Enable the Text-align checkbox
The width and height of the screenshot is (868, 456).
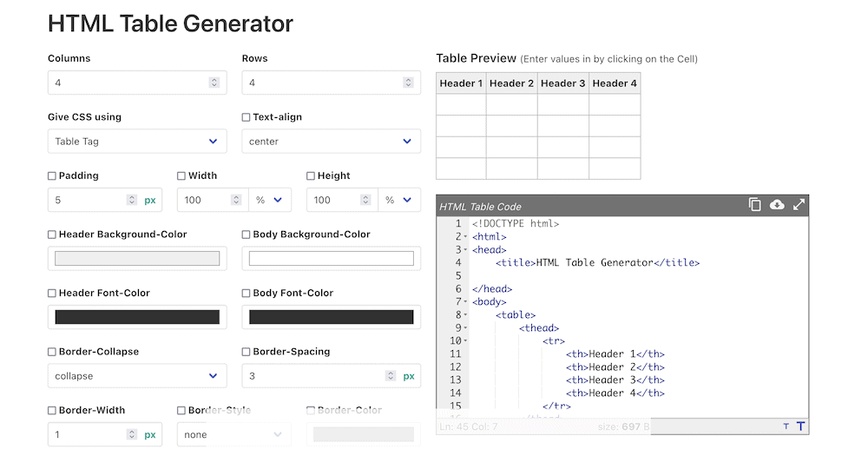click(246, 117)
